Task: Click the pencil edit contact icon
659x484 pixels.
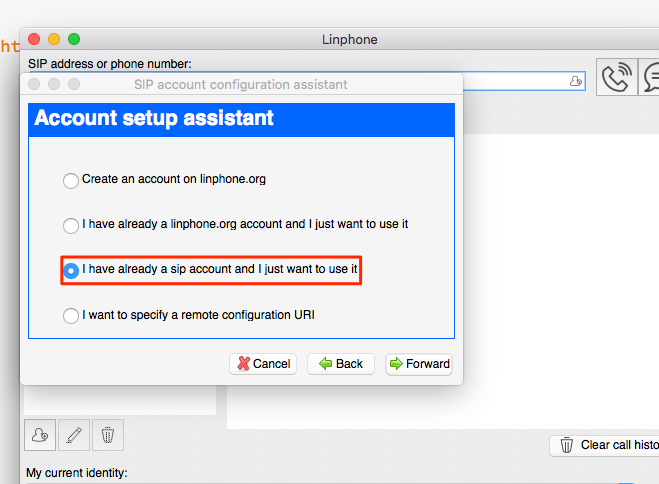Action: point(74,435)
